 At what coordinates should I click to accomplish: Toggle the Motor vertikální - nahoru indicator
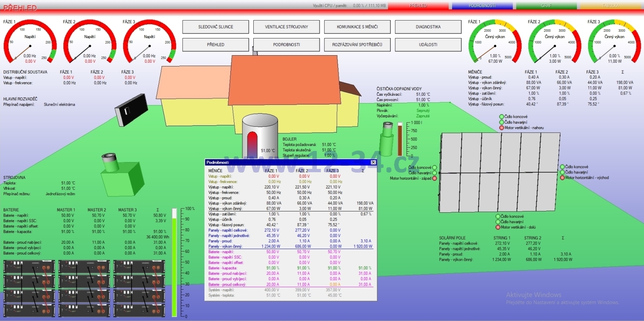502,128
